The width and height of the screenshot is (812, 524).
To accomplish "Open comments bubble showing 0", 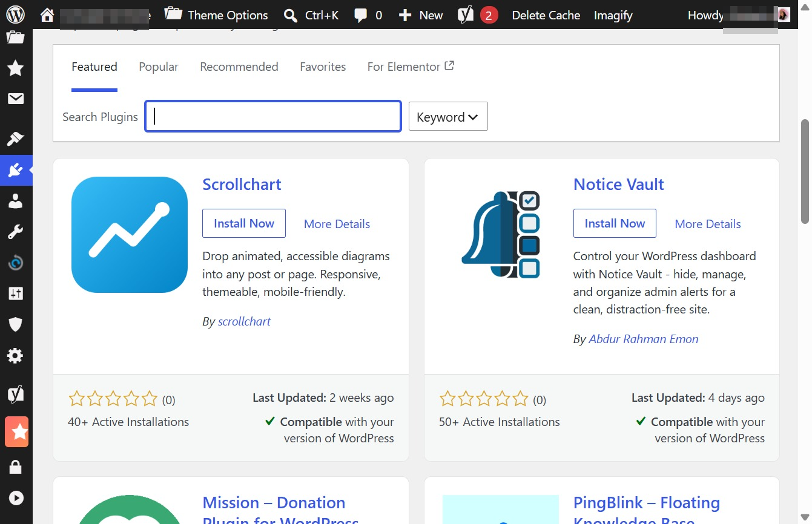I will coord(368,15).
